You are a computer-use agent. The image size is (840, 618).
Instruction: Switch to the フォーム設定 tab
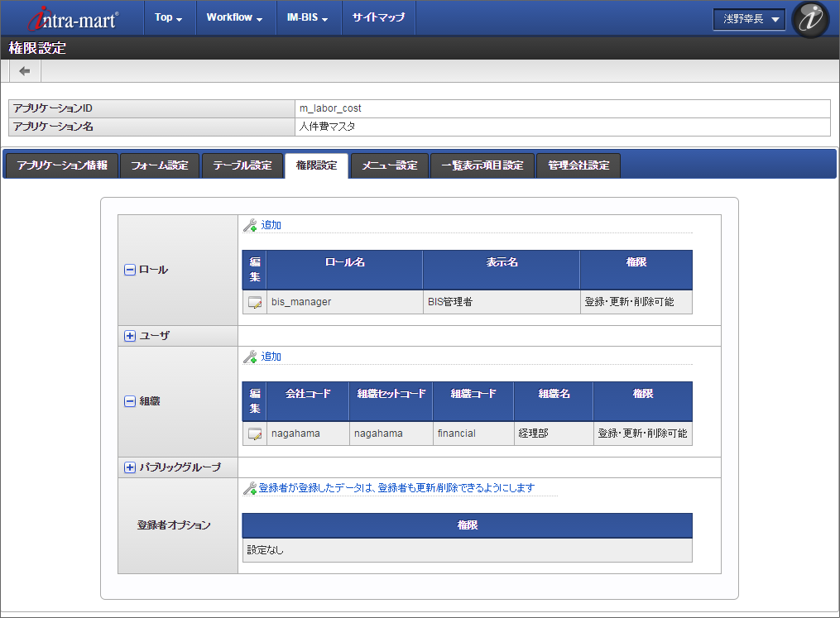click(159, 165)
